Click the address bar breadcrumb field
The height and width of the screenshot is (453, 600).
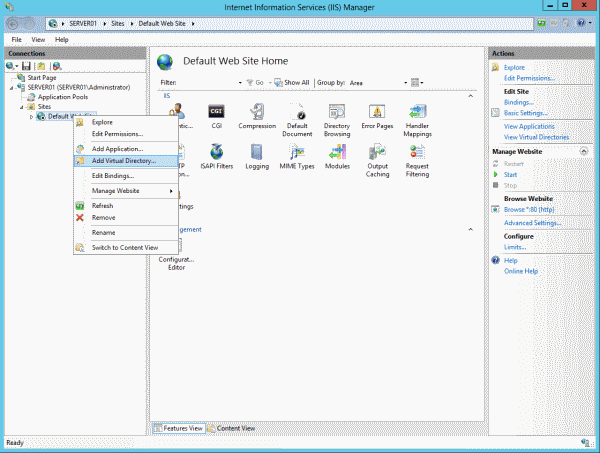[x=289, y=24]
